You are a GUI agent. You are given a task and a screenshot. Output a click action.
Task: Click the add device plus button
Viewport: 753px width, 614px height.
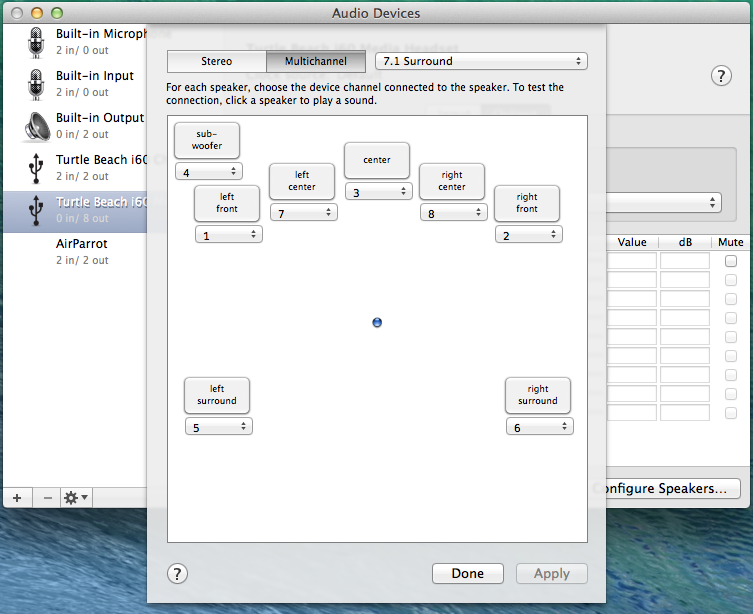pyautogui.click(x=17, y=497)
